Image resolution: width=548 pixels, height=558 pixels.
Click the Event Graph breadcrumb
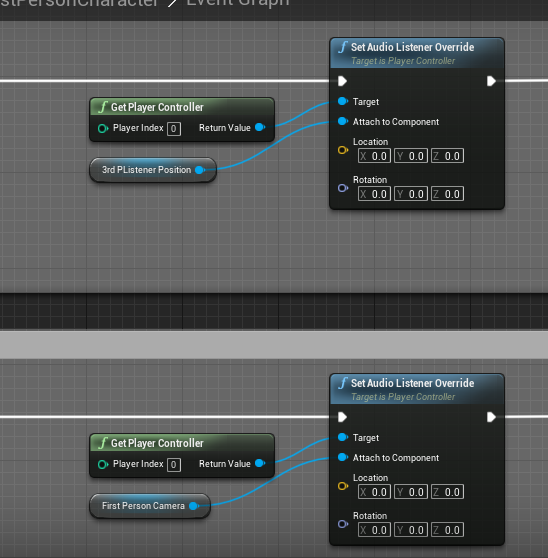tap(238, 3)
